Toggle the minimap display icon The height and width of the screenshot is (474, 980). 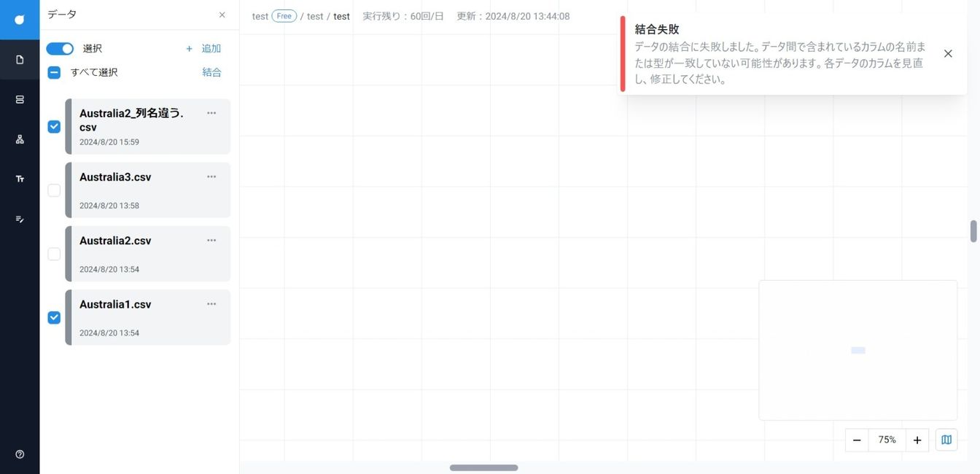[x=946, y=440]
